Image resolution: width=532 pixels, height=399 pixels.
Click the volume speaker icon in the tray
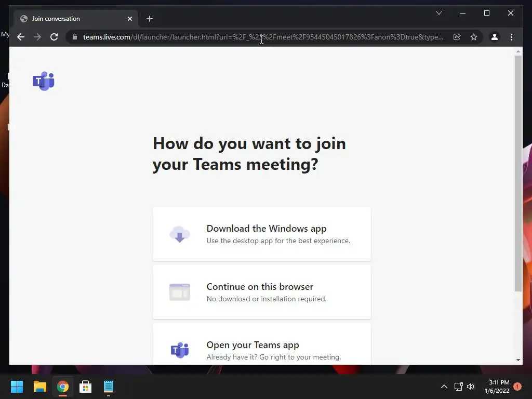pos(471,387)
